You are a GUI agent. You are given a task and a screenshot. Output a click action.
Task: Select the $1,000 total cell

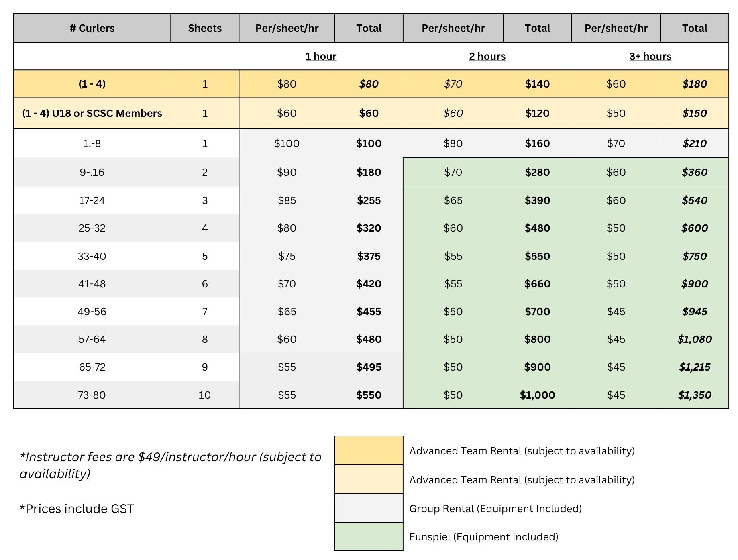pos(537,395)
